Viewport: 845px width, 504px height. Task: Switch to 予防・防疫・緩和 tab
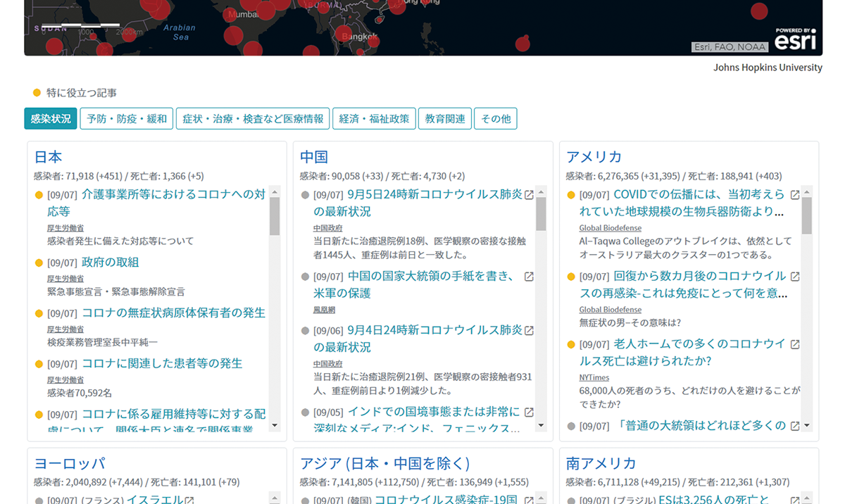click(127, 119)
